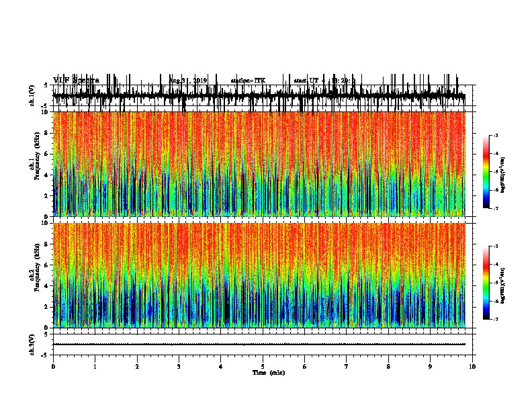532x411 pixels.
Task: Select the date text 'Aug. 3, 2019'
Action: click(187, 81)
